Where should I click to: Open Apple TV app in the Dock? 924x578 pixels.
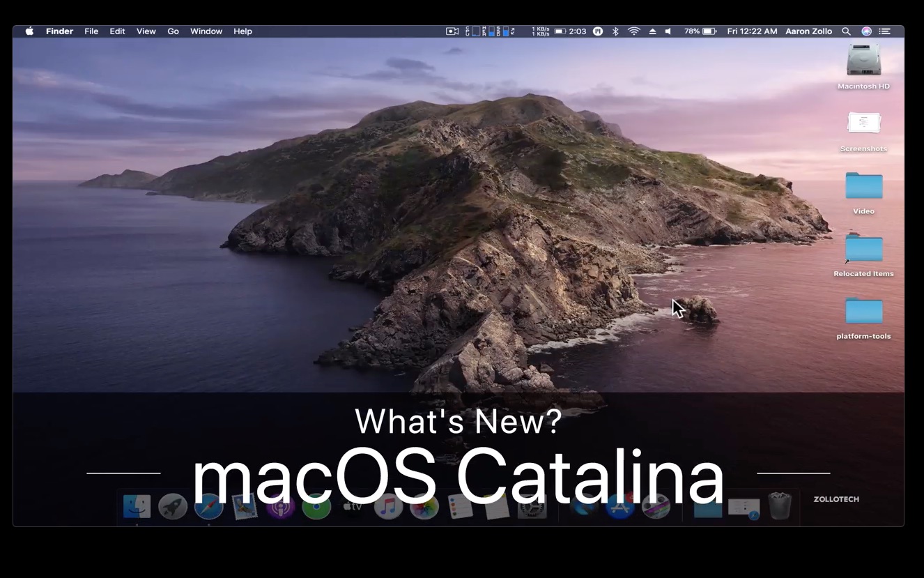[x=353, y=506]
